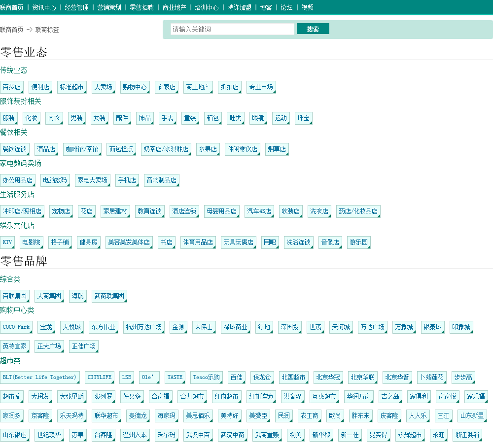The height and width of the screenshot is (448, 493).
Task: Open the 药店/化妆品店 tag
Action: 358,211
